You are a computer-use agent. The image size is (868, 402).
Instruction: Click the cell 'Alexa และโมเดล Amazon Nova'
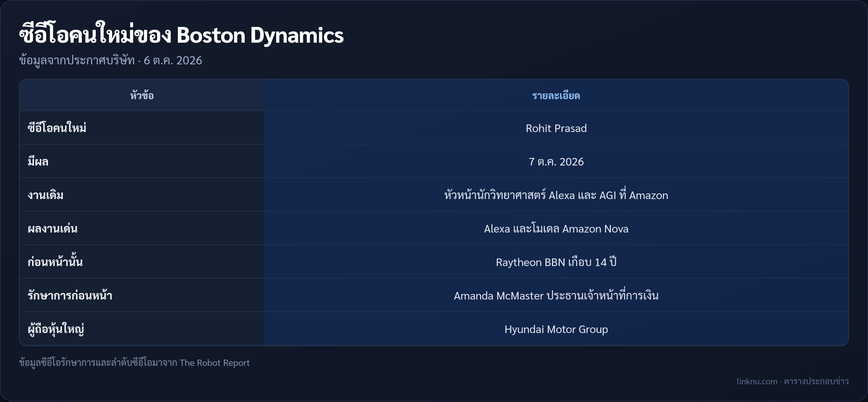[x=556, y=229]
